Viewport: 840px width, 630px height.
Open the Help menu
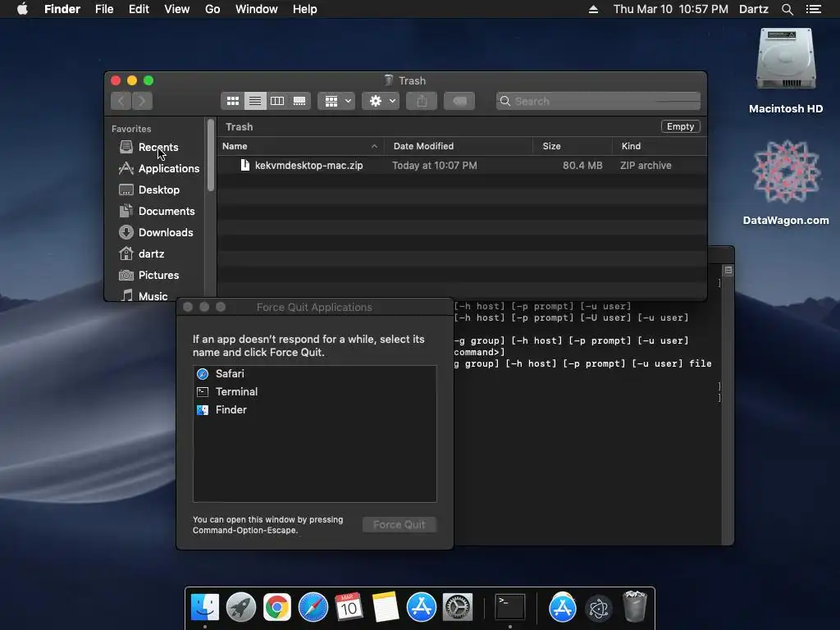pyautogui.click(x=305, y=9)
